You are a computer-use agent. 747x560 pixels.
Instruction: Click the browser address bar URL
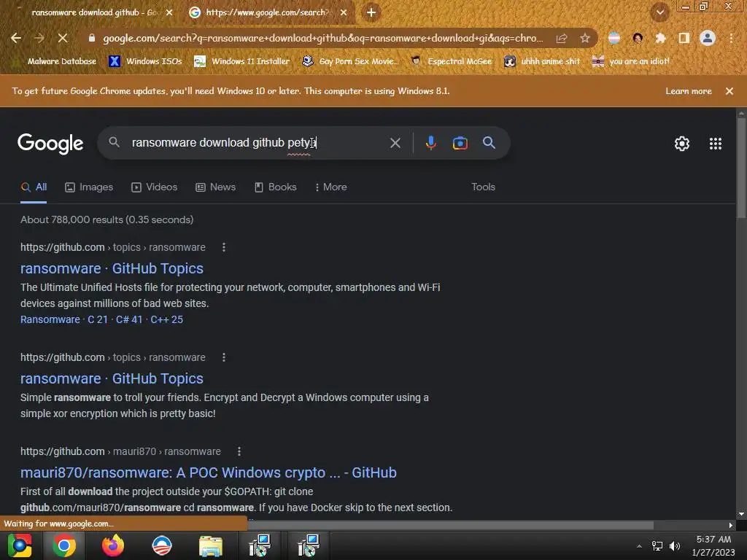click(x=322, y=38)
